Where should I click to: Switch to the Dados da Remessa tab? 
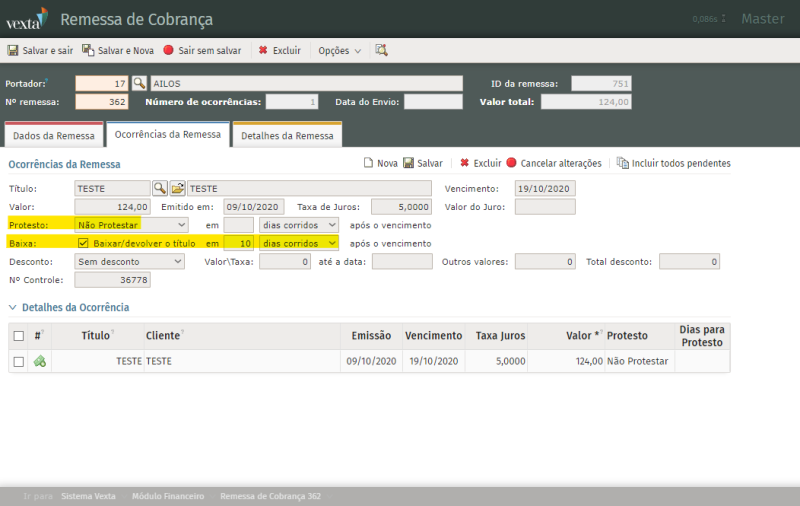(x=52, y=136)
